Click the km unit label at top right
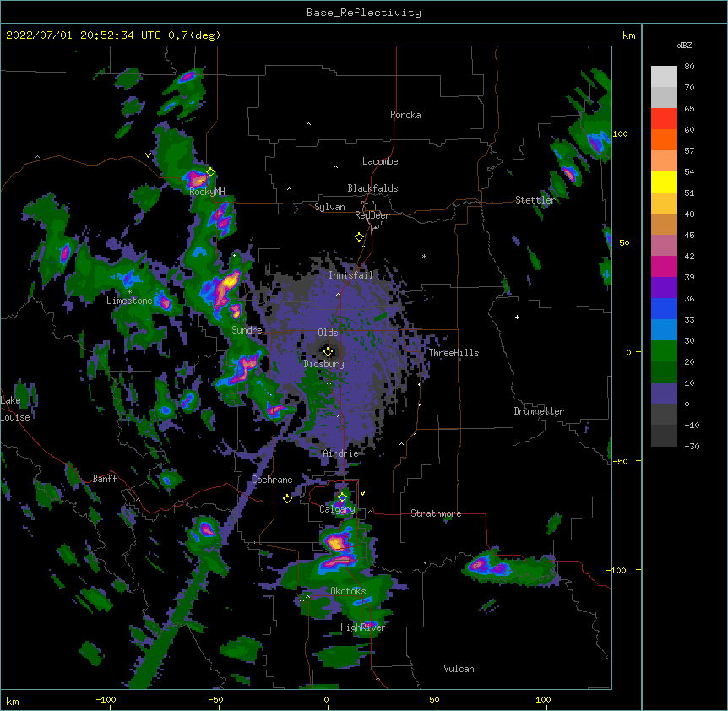This screenshot has width=728, height=711. click(628, 35)
